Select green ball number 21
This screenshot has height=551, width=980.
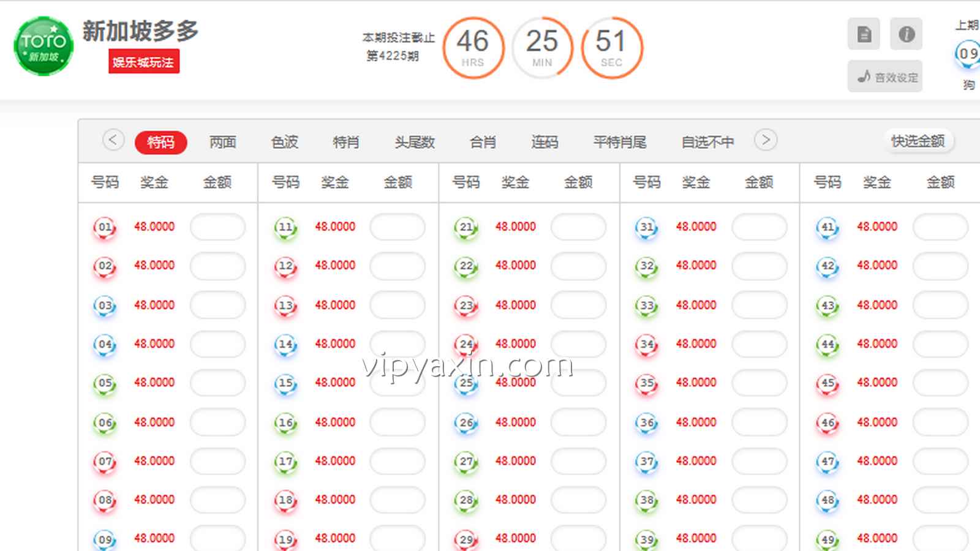point(466,228)
